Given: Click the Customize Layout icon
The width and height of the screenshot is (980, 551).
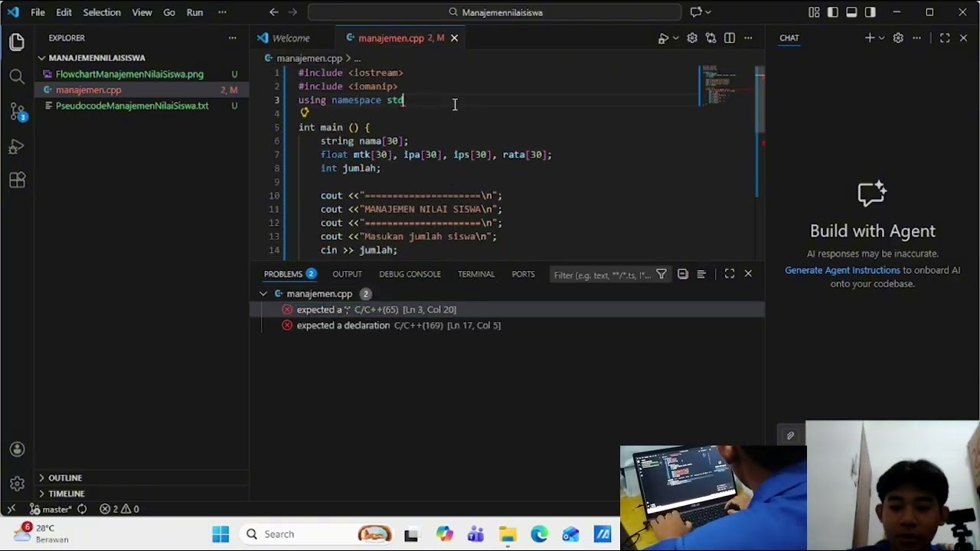Looking at the screenshot, I should point(814,12).
